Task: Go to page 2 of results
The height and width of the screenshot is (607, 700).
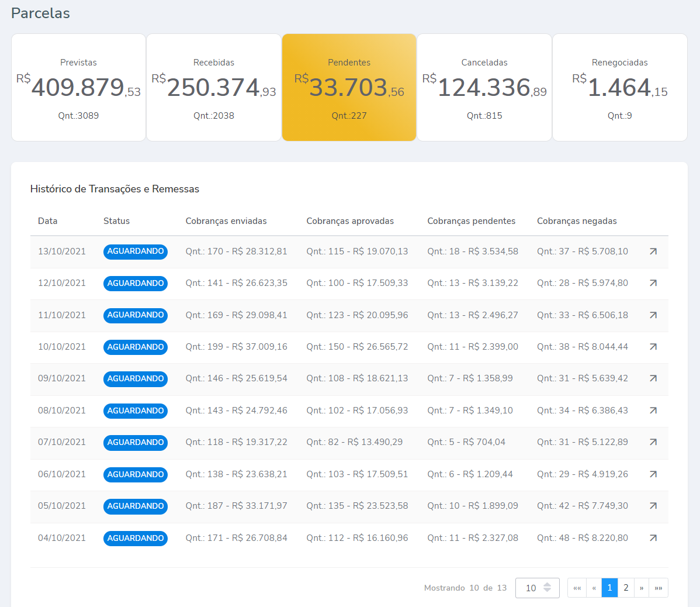Action: pos(625,588)
